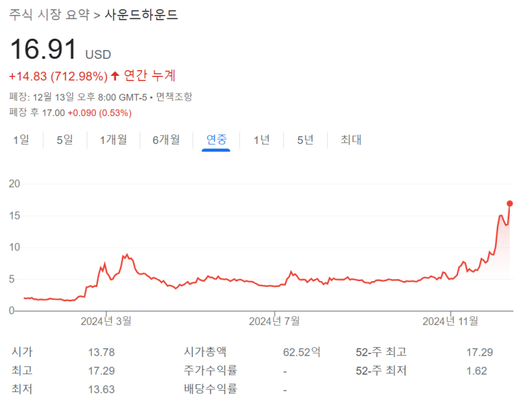Click the 시가총액 label
Screen dimensions: 532x405
pyautogui.click(x=205, y=352)
